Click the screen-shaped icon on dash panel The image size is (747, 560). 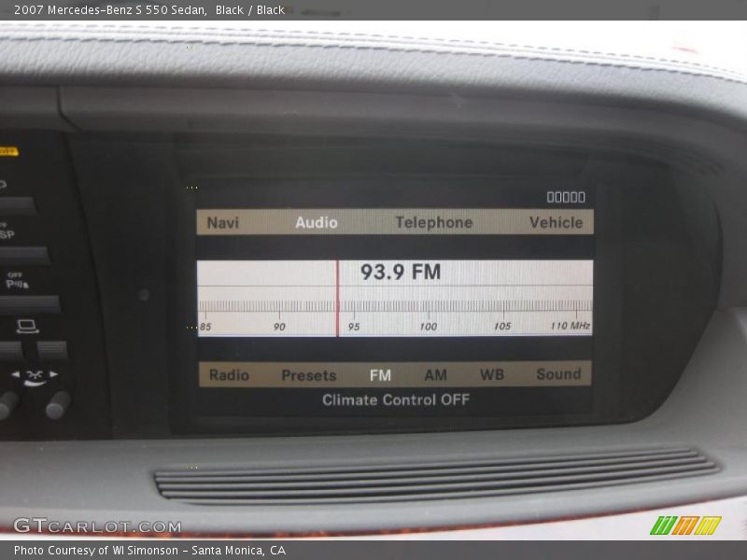point(28,327)
